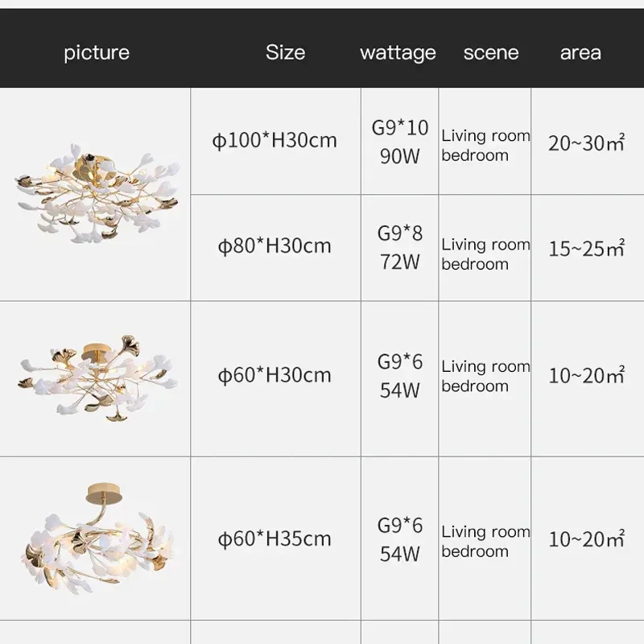Select the 15~25㎡ area cell
Viewport: 644px width, 644px height.
(x=587, y=249)
